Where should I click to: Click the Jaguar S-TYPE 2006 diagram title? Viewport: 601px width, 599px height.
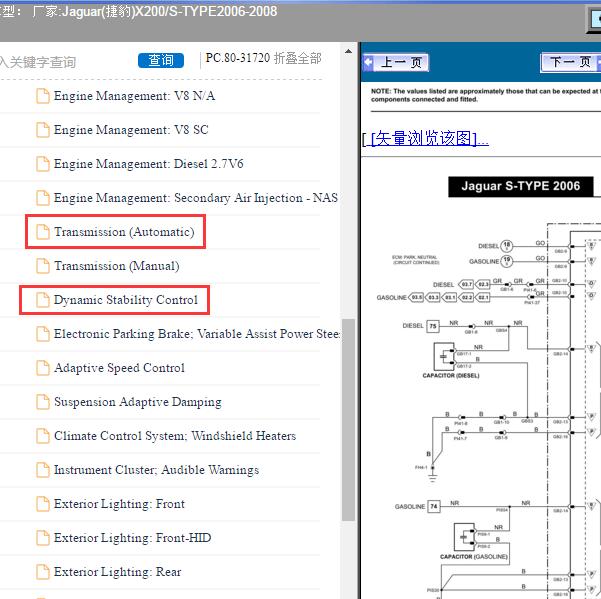click(520, 187)
